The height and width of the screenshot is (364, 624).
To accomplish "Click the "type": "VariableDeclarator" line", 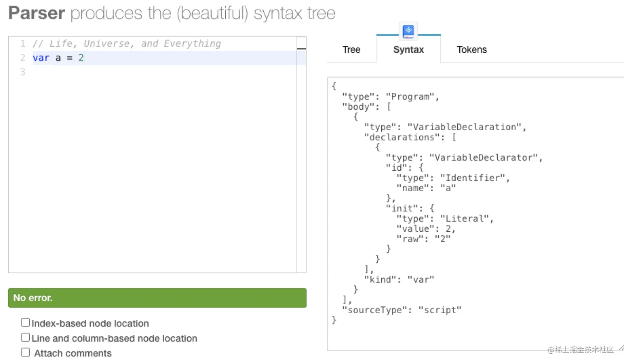I will click(x=464, y=157).
